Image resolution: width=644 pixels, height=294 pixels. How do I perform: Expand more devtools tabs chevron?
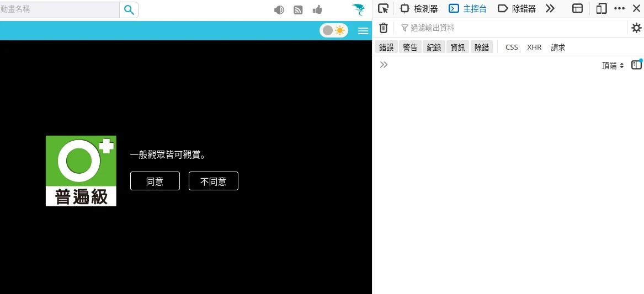pyautogui.click(x=550, y=9)
